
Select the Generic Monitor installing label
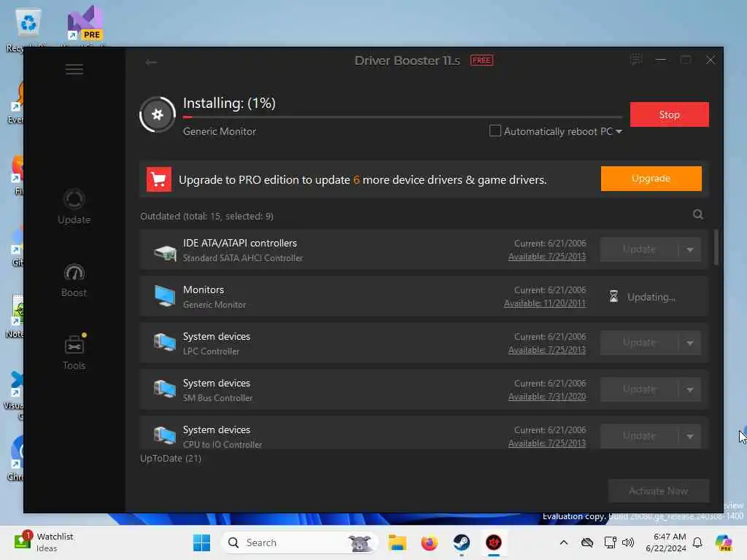tap(220, 131)
